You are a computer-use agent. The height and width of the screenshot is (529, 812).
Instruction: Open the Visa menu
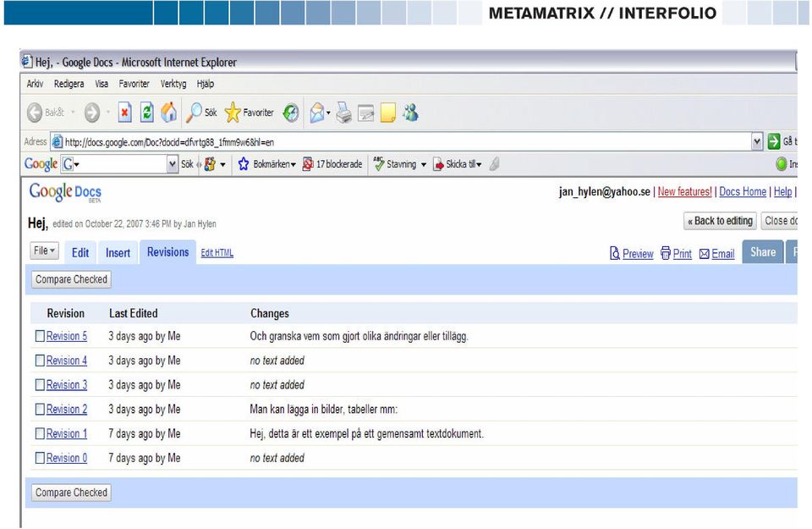click(x=101, y=84)
